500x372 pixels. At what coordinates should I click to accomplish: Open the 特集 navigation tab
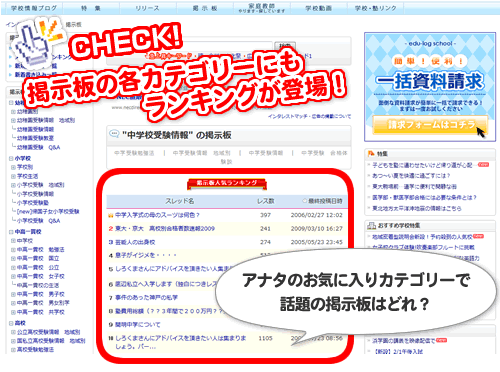(x=91, y=8)
